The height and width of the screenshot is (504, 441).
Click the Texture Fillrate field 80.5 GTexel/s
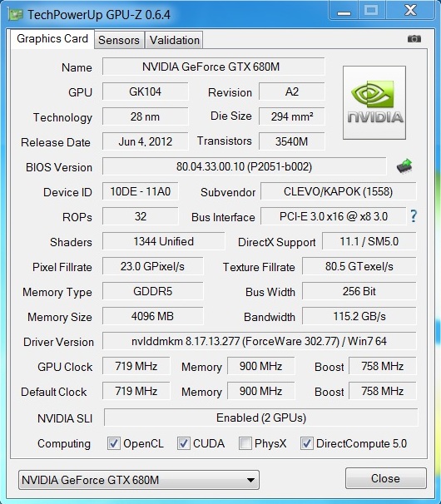point(359,266)
